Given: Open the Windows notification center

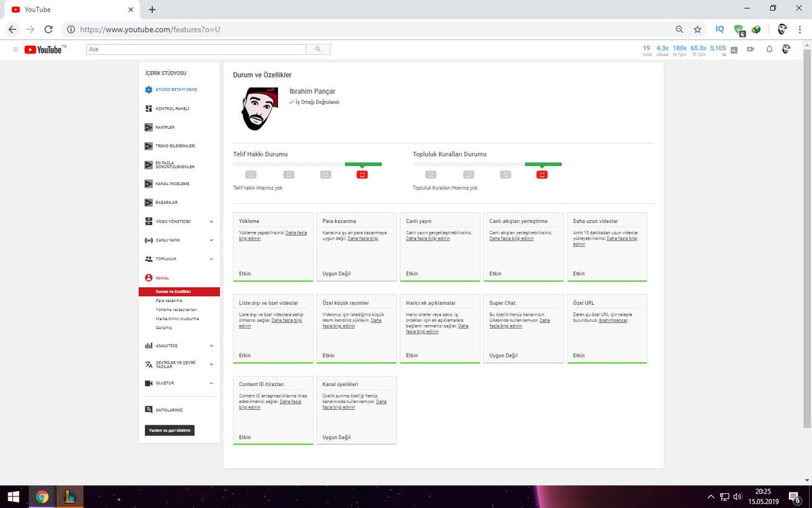Looking at the screenshot, I should pos(794,496).
